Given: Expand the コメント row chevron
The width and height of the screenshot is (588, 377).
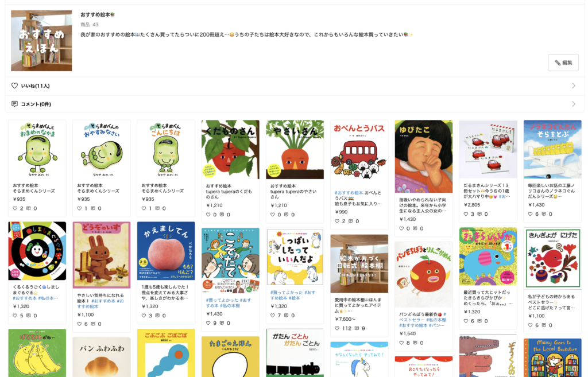Looking at the screenshot, I should pos(574,104).
